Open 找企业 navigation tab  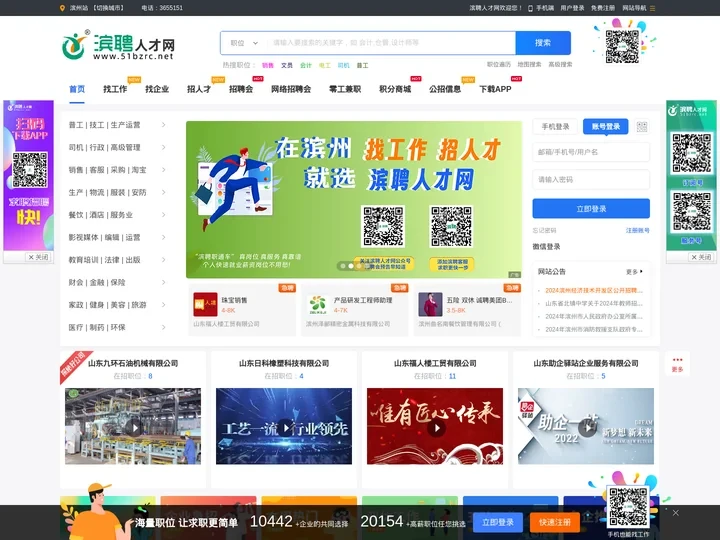click(157, 89)
